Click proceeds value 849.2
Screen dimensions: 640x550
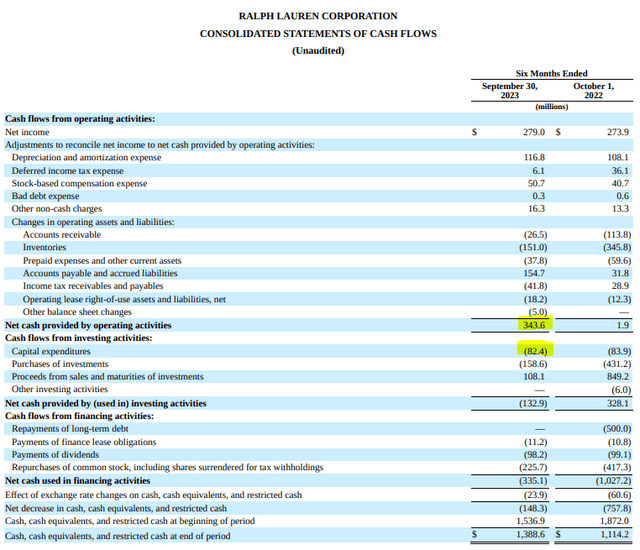[618, 377]
